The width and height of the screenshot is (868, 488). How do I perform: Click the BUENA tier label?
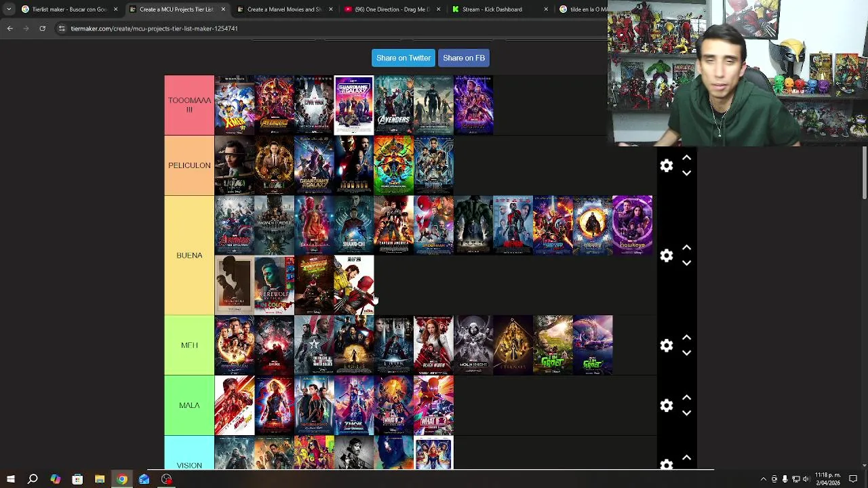(x=189, y=256)
